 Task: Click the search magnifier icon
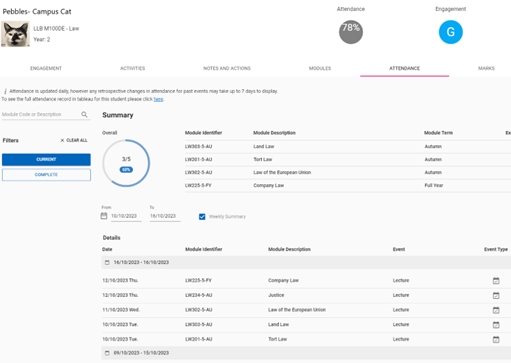point(84,114)
